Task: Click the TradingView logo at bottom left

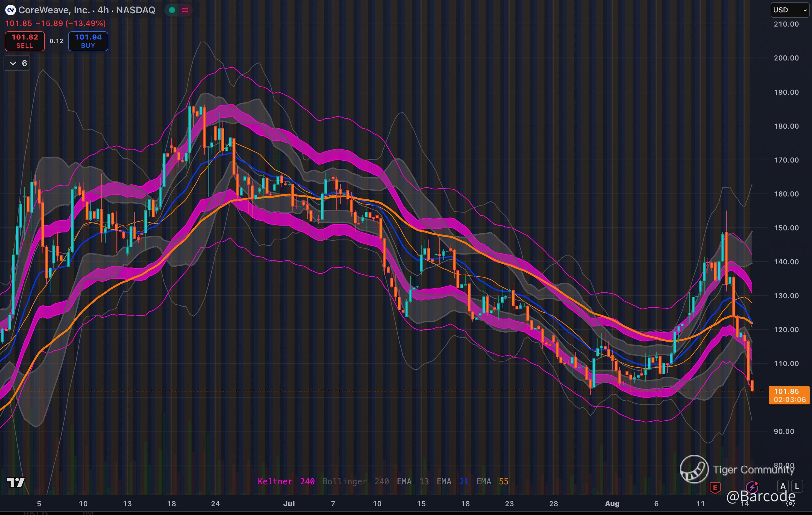Action: click(x=16, y=482)
